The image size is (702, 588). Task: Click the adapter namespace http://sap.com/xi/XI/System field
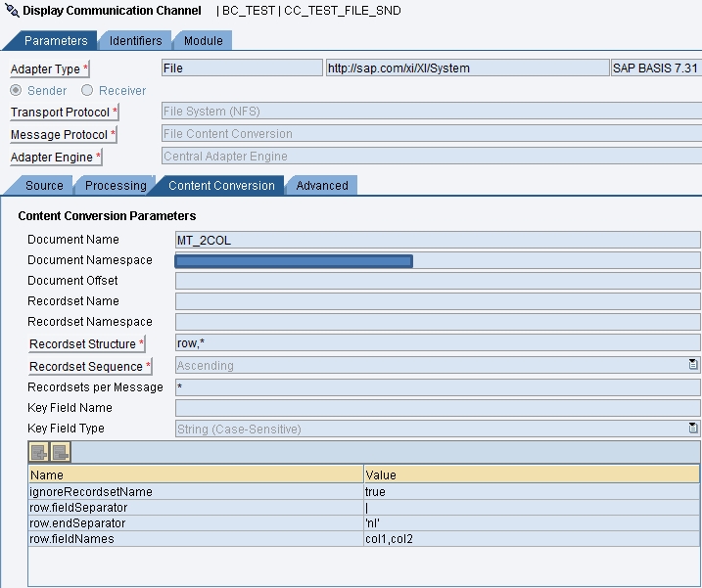tap(467, 68)
